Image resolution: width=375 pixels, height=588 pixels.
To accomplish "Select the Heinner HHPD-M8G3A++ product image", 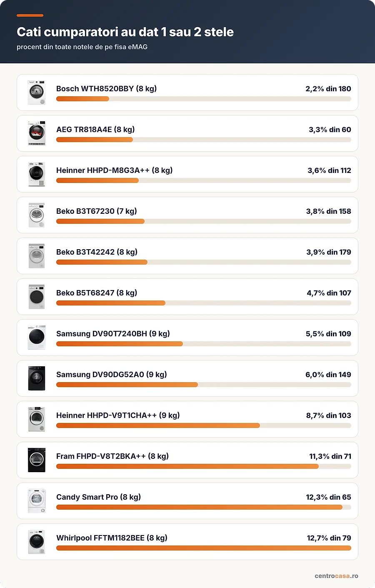I will 37,174.
